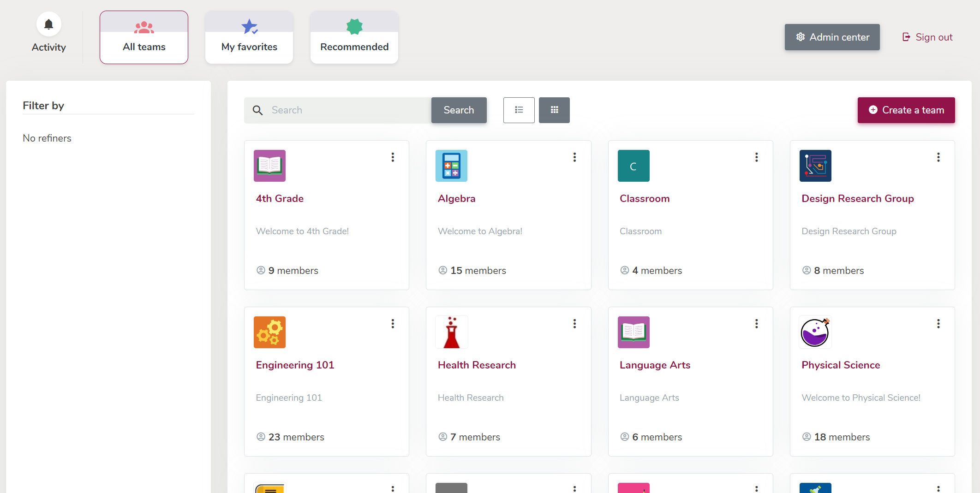Click the Engineering 101 gears icon
The width and height of the screenshot is (980, 493).
coord(270,332)
